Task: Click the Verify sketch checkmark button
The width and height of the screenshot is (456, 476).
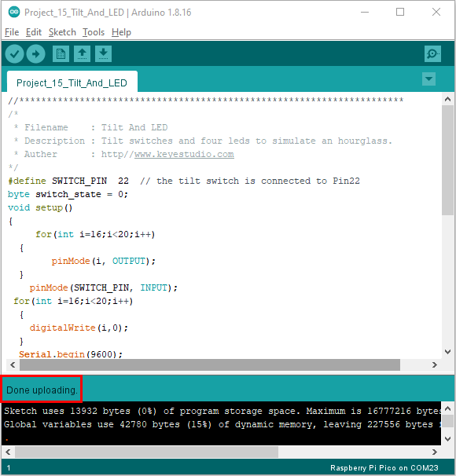Action: [x=14, y=54]
